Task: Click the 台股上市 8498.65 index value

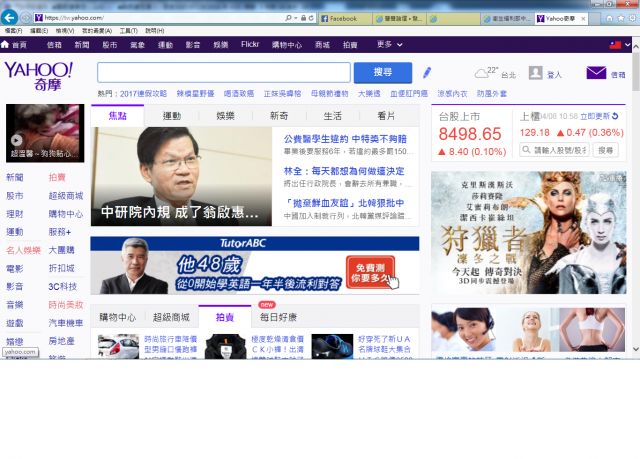Action: point(470,134)
